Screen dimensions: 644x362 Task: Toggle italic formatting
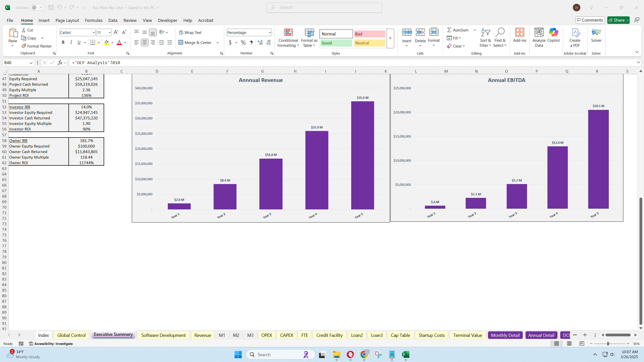tap(71, 42)
